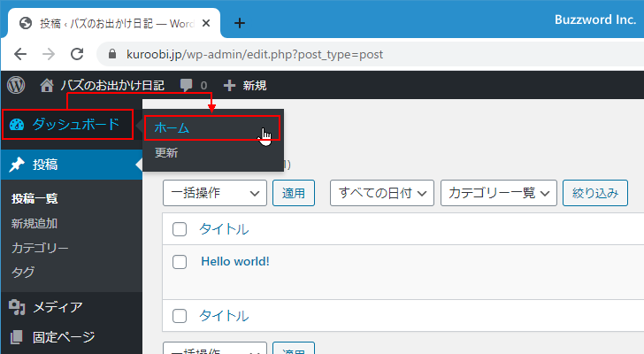This screenshot has width=644, height=354.
Task: Open 投稿一覧 submenu link
Action: pos(34,199)
